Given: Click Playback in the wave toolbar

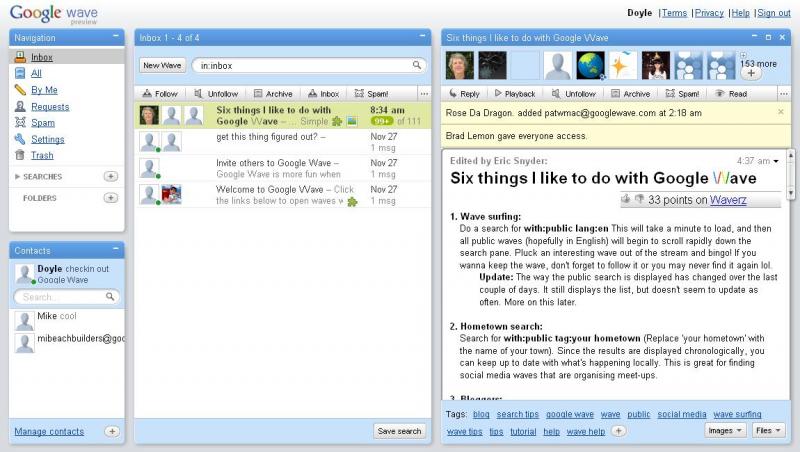Looking at the screenshot, I should [x=515, y=94].
